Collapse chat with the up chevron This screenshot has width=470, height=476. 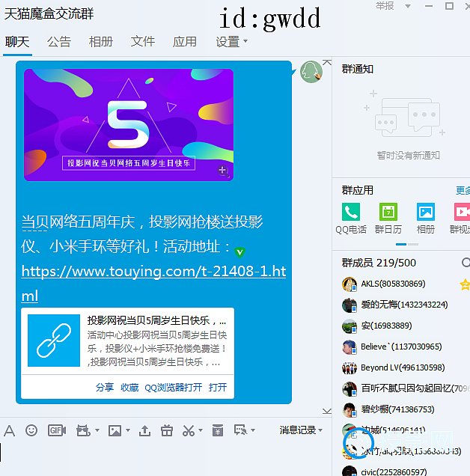327,63
